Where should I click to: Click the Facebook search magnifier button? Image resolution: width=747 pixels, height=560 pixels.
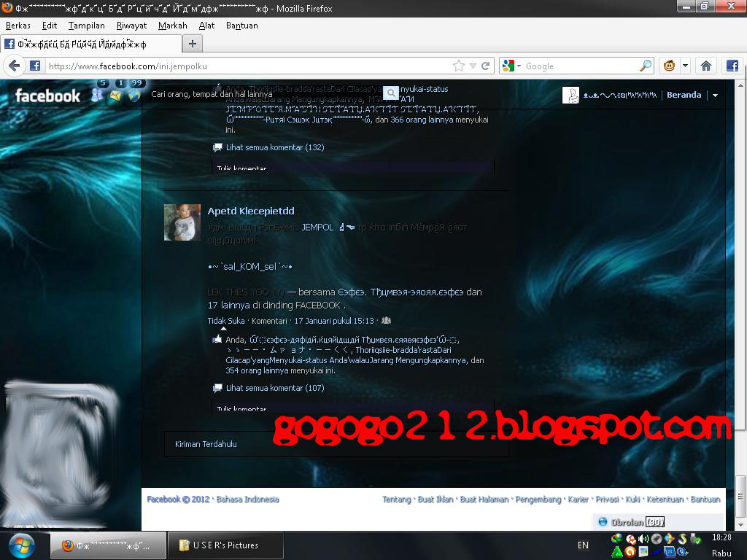(x=391, y=93)
